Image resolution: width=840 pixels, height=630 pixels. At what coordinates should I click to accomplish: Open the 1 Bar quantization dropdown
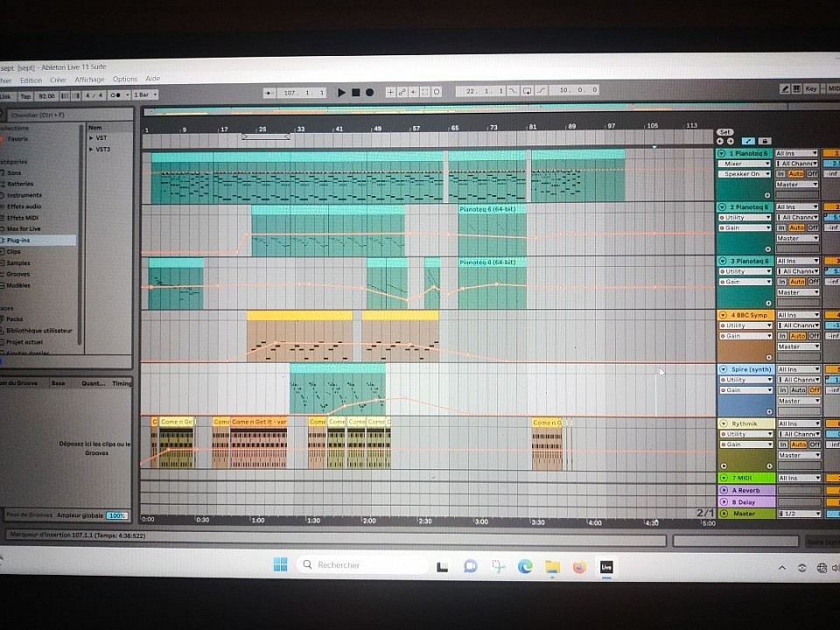tap(143, 94)
